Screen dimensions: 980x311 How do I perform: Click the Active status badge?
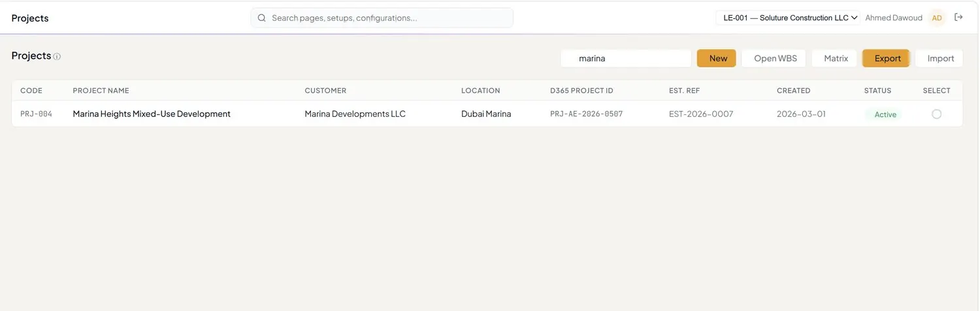coord(885,114)
